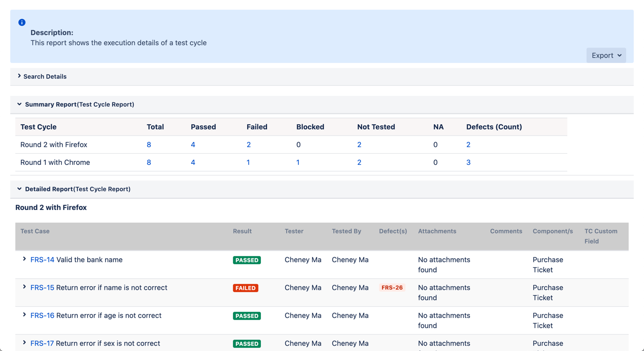Screen dimensions: 644x351
Task: Click Defects count 3 for Round 1 with Chrome
Action: [468, 162]
